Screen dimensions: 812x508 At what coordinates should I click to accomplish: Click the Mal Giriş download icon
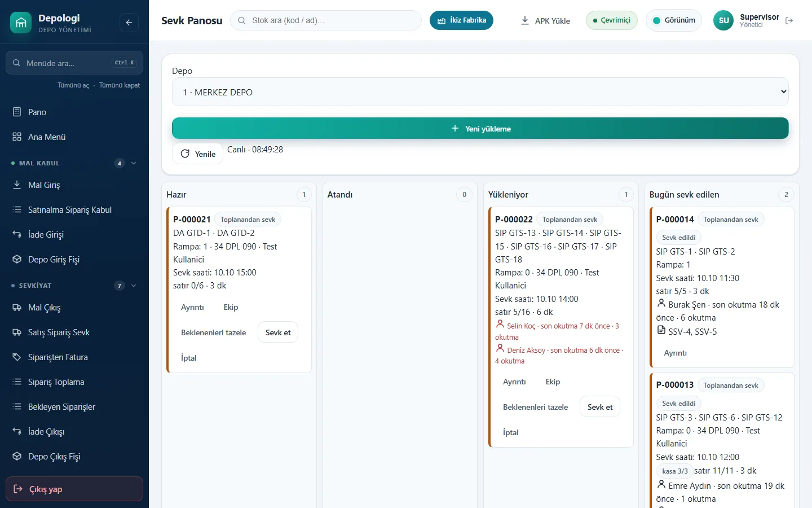point(17,185)
